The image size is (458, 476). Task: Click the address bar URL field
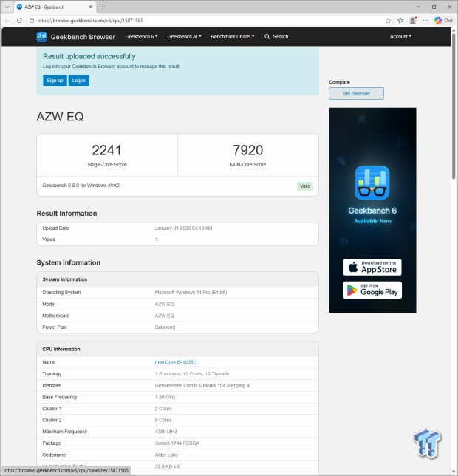[x=207, y=21]
